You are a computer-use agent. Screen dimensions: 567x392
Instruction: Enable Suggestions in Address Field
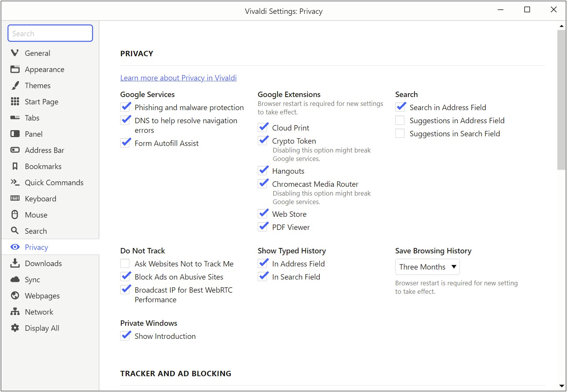tap(400, 120)
